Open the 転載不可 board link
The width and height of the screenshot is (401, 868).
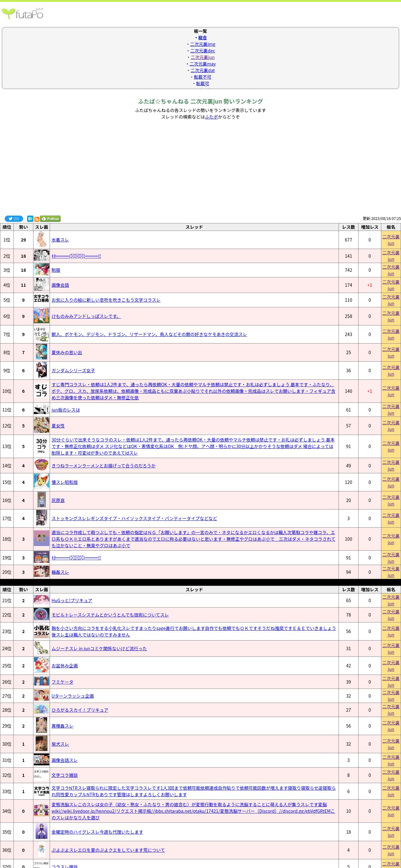click(x=203, y=77)
